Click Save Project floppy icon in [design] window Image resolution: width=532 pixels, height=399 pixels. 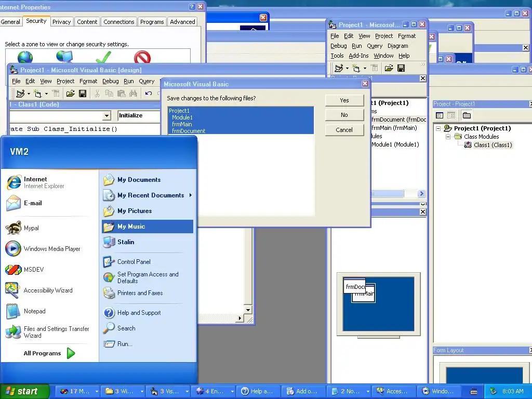point(83,94)
